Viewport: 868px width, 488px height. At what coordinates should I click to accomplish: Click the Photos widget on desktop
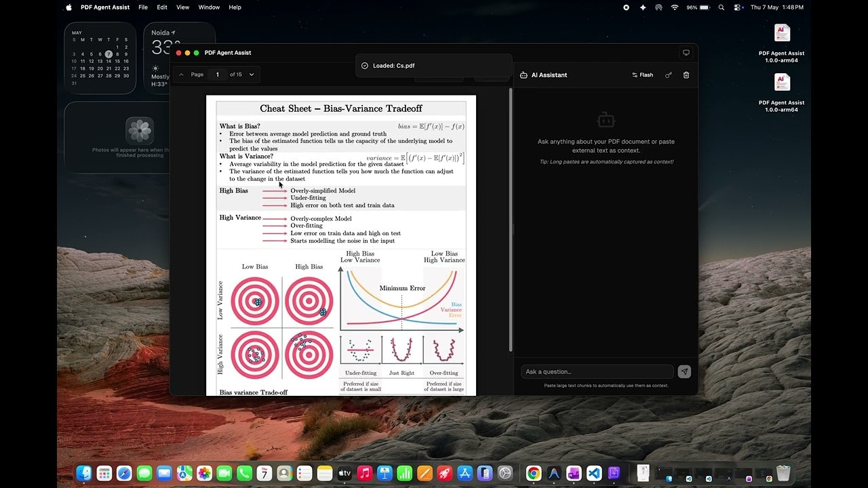tap(117, 138)
